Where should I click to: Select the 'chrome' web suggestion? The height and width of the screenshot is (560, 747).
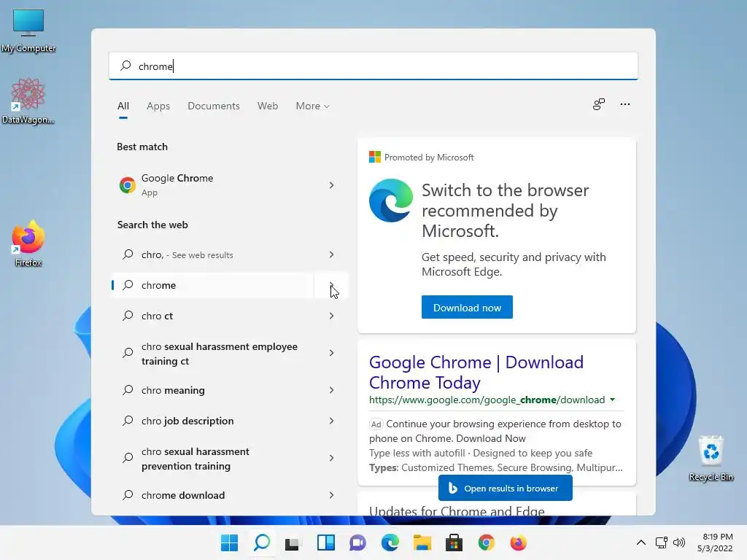tap(212, 285)
